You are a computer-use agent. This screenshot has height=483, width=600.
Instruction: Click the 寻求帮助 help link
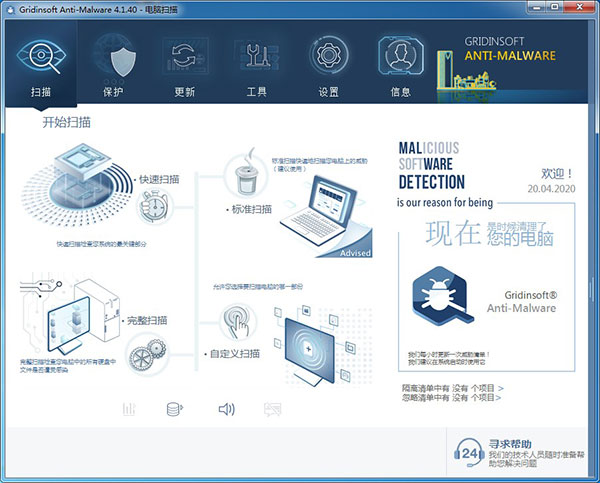(510, 444)
